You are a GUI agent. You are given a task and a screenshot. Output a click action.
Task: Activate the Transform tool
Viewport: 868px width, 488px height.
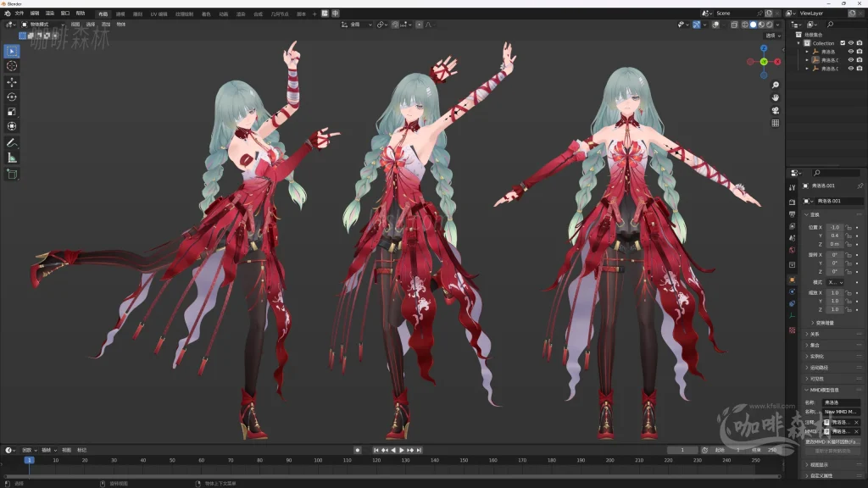12,127
